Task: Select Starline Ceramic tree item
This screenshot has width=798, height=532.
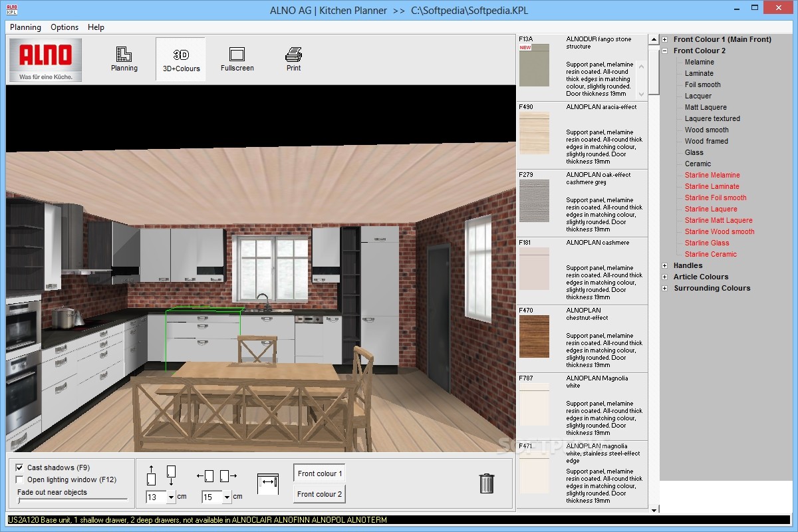Action: click(x=710, y=254)
